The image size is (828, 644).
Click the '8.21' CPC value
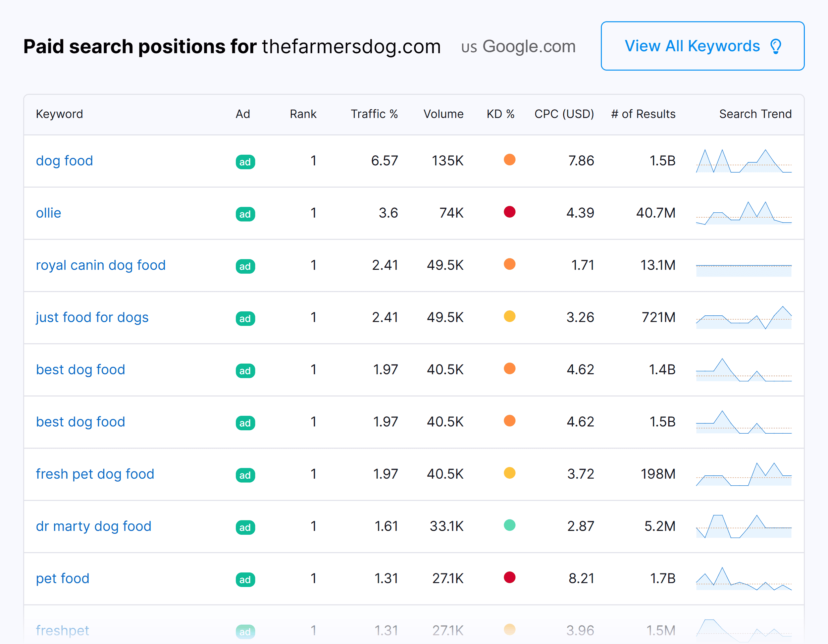[x=582, y=579]
